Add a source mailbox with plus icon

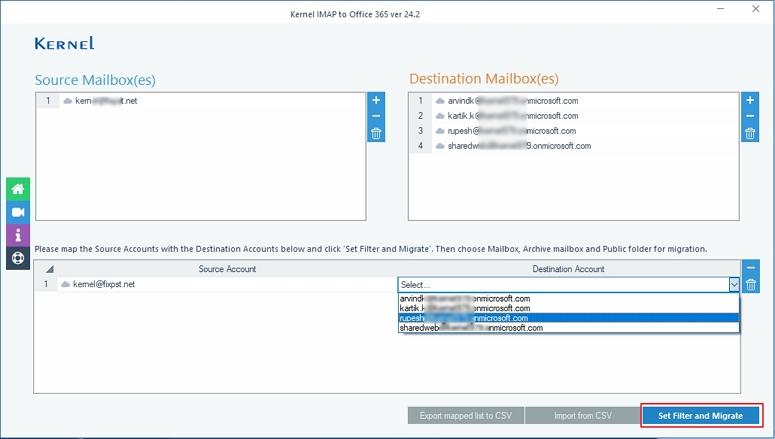click(376, 100)
